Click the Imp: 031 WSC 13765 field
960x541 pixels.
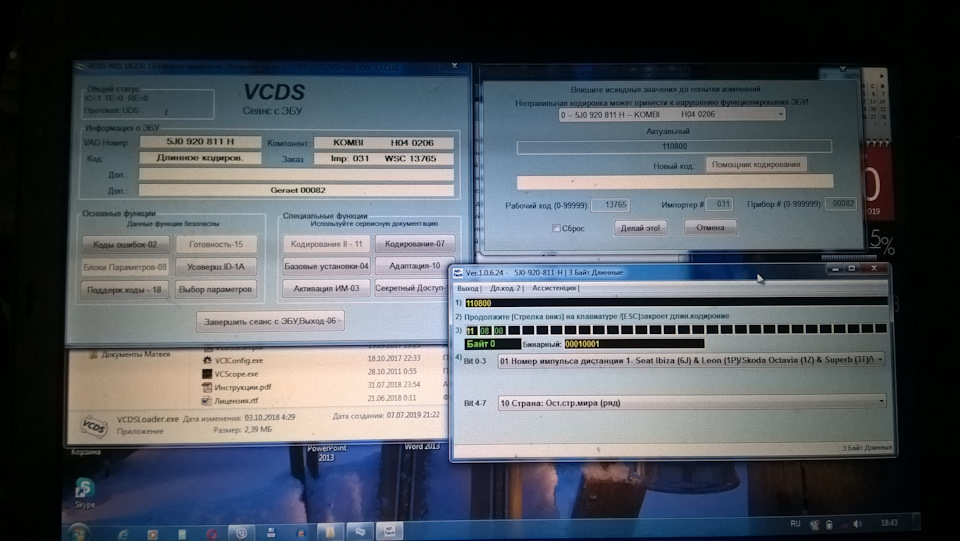tap(383, 159)
